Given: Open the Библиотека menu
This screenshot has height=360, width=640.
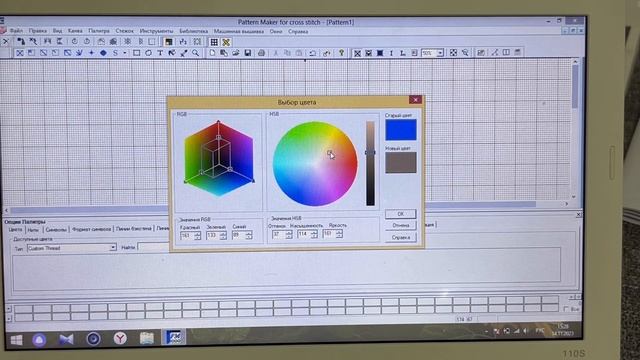Looking at the screenshot, I should click(x=193, y=31).
